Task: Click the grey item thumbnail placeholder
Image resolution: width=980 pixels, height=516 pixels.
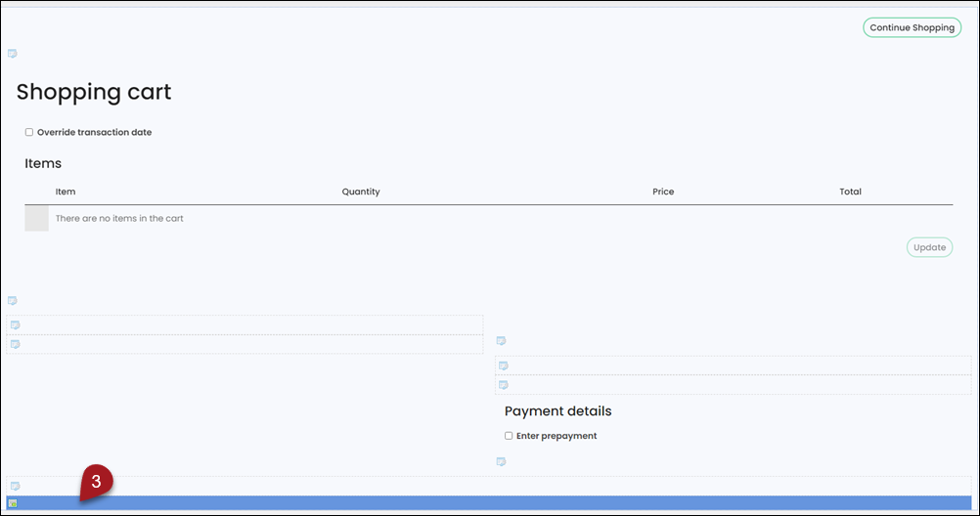Action: tap(36, 219)
